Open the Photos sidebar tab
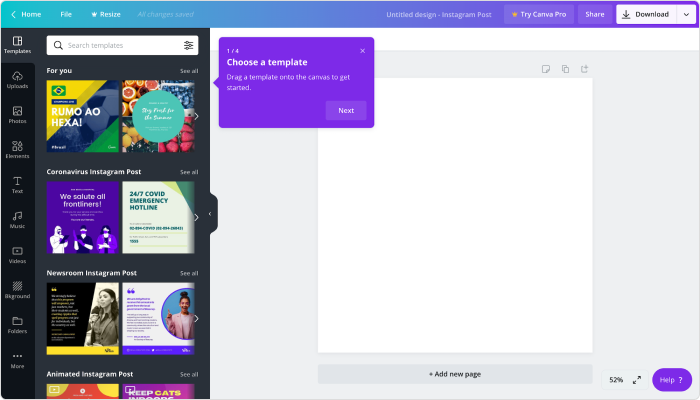Viewport: 700px width, 400px height. (17, 115)
